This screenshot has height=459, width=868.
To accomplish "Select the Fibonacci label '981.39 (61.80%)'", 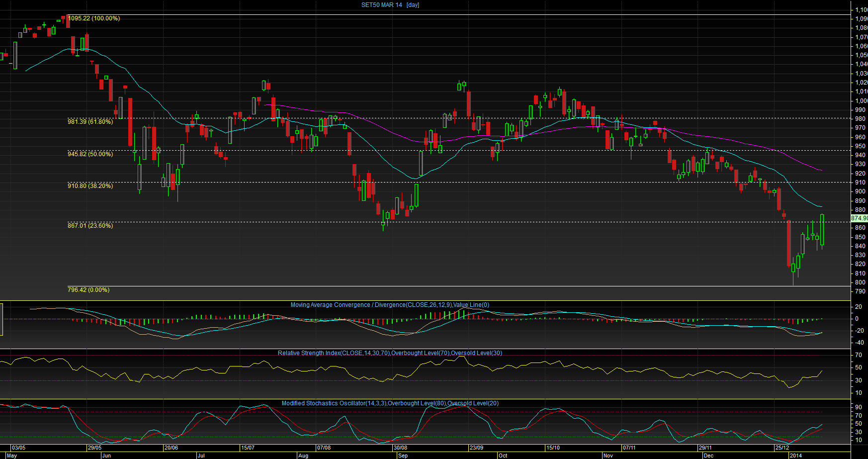I will point(90,122).
